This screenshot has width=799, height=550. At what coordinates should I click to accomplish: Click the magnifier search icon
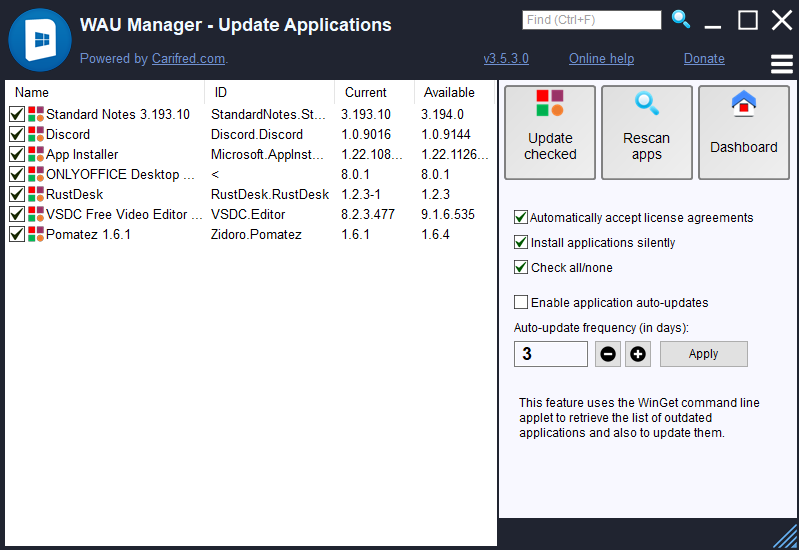tap(681, 19)
